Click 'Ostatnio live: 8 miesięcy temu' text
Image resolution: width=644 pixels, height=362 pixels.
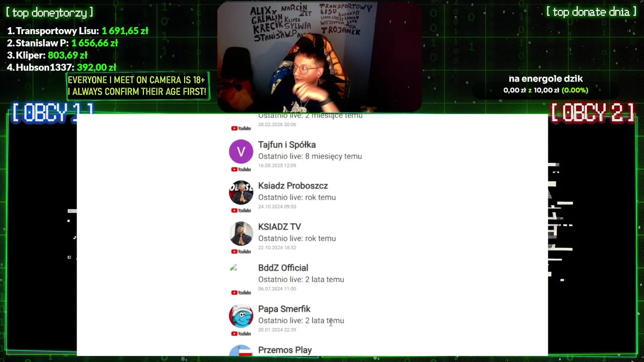coord(310,156)
